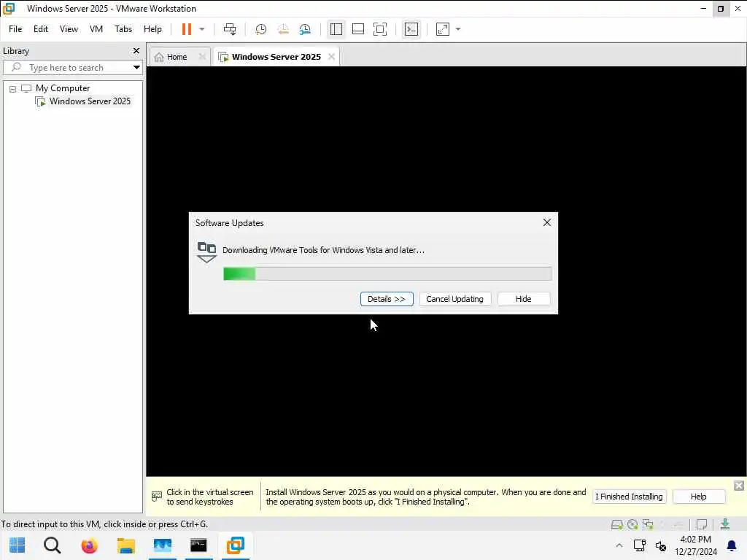Toggle the library sidebar view icon

(336, 29)
